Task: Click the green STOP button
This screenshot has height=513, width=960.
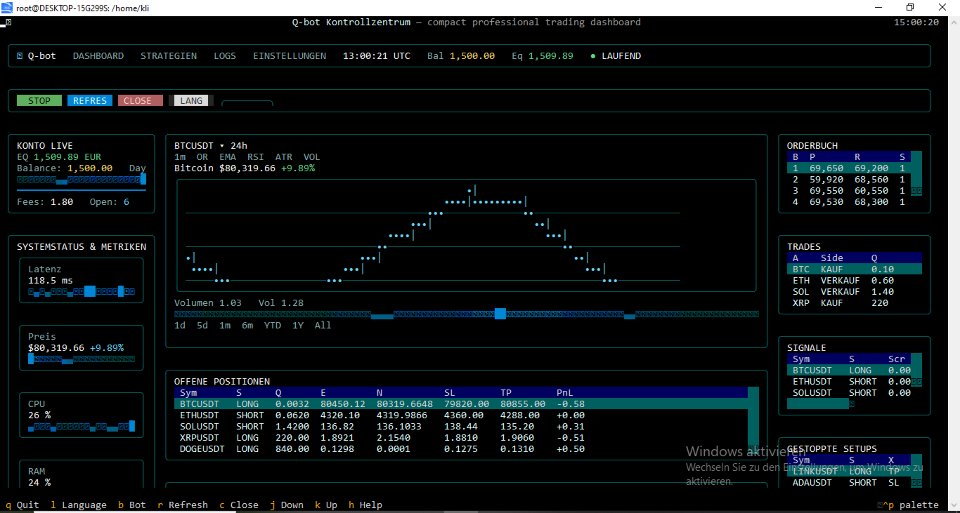Action: point(39,100)
